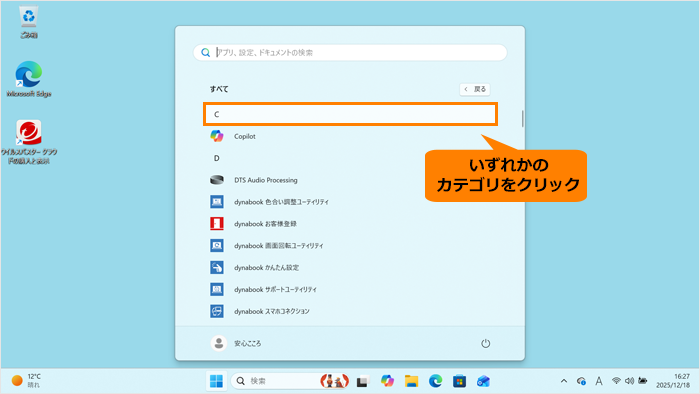Open the Outlook mail icon on taskbar
This screenshot has width=700, height=394.
[483, 381]
